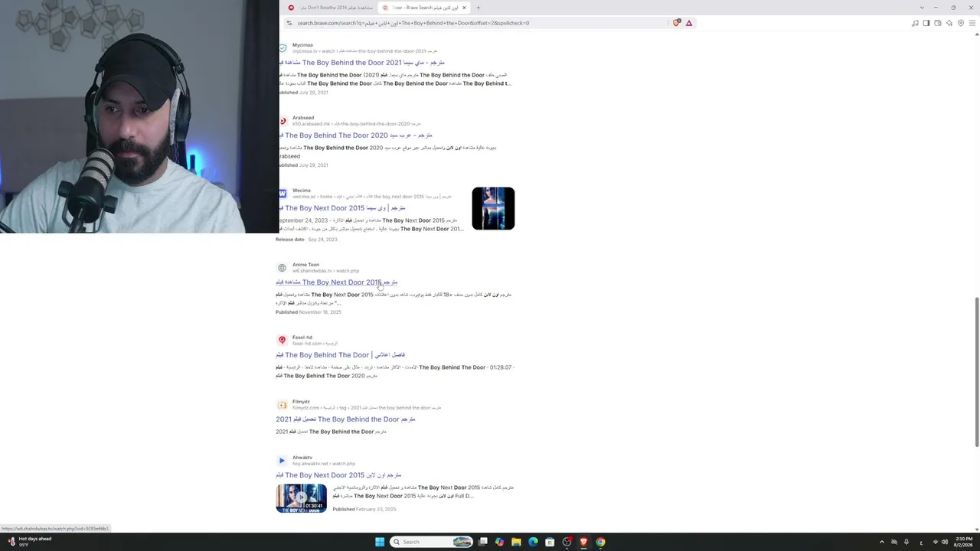This screenshot has width=980, height=551.
Task: Switch to the Don't Breathe 2016 tab
Action: click(x=332, y=8)
